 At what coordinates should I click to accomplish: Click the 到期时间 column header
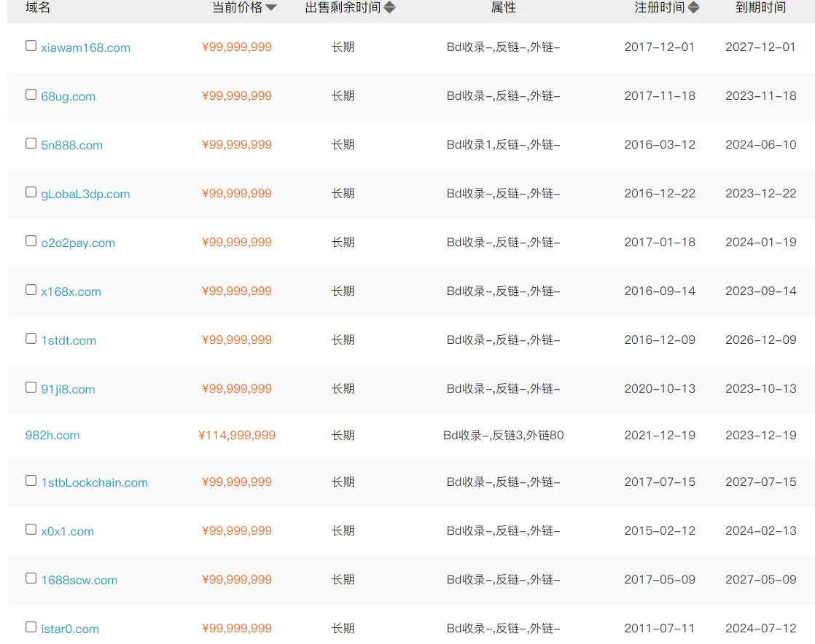click(760, 8)
